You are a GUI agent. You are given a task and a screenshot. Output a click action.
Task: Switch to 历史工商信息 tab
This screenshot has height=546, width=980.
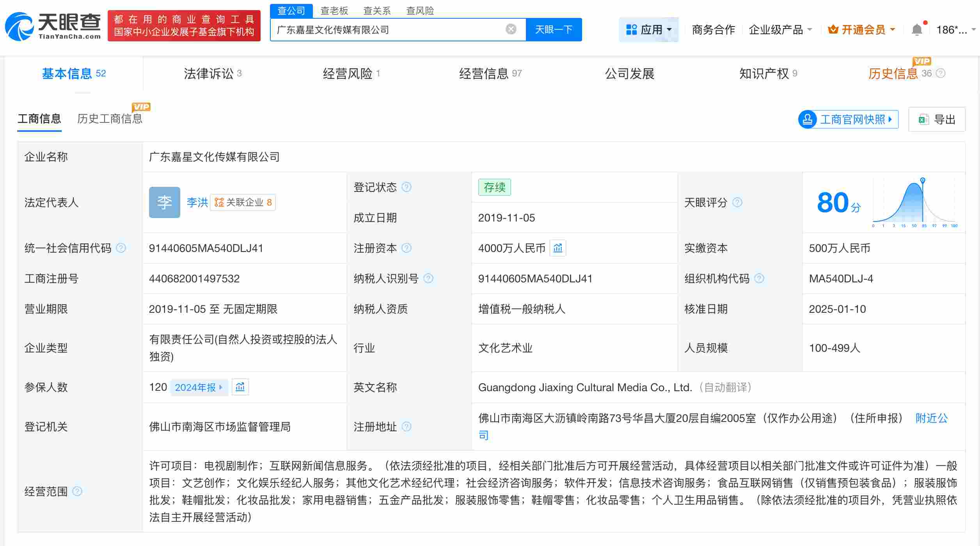tap(110, 119)
